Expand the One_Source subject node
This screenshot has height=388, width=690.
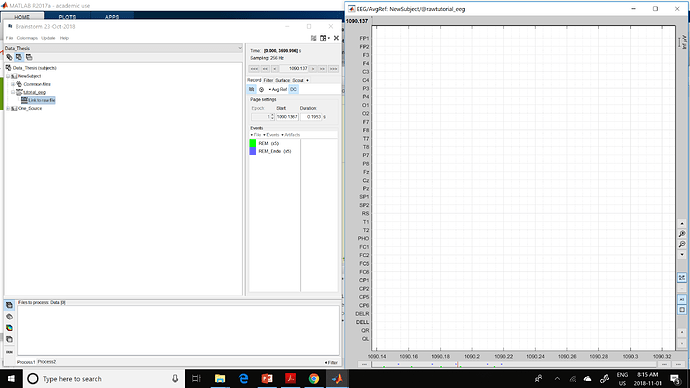pos(8,108)
